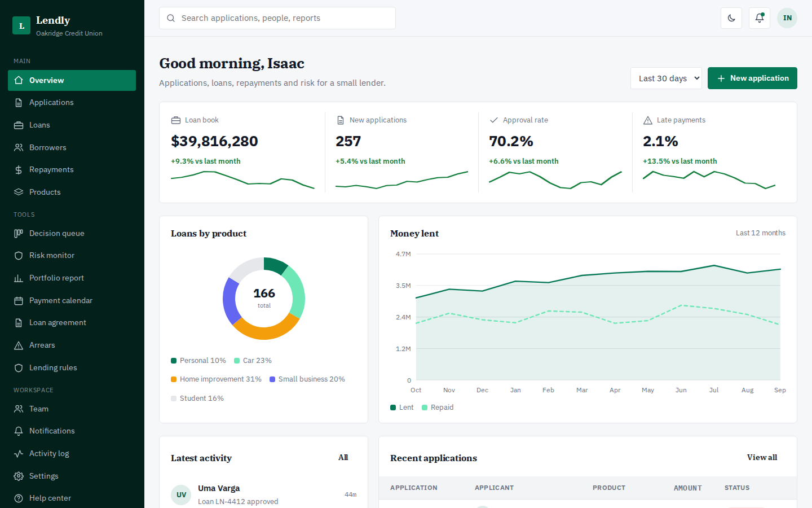Click the AMOUNT column header
The image size is (812, 508).
point(687,488)
